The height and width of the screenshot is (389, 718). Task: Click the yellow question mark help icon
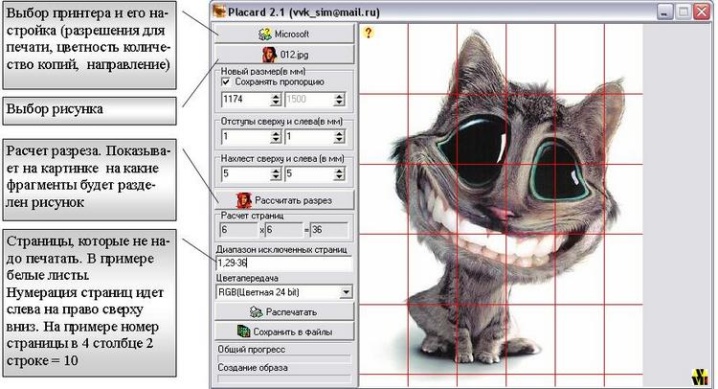(368, 33)
